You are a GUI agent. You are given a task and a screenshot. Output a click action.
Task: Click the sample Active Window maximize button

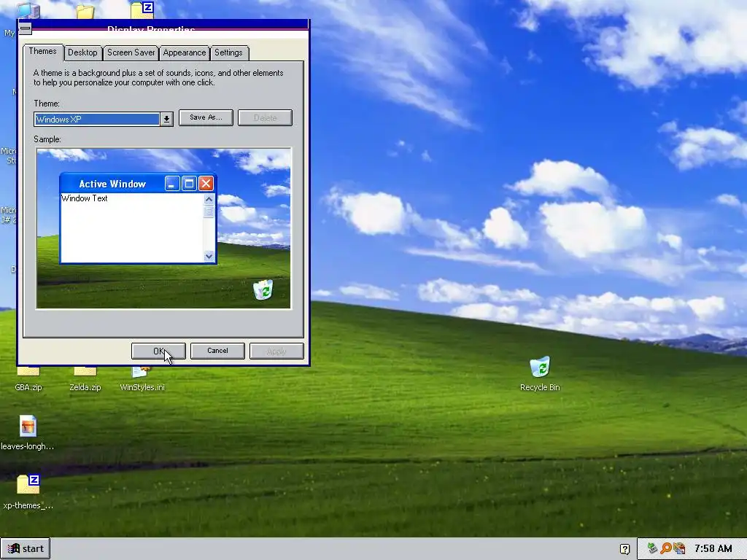[189, 183]
